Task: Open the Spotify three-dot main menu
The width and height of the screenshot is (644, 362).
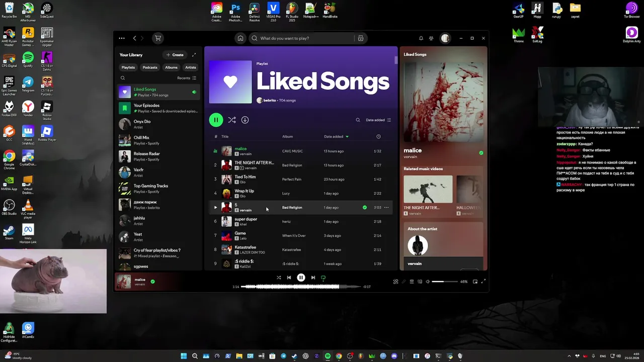Action: pos(122,38)
